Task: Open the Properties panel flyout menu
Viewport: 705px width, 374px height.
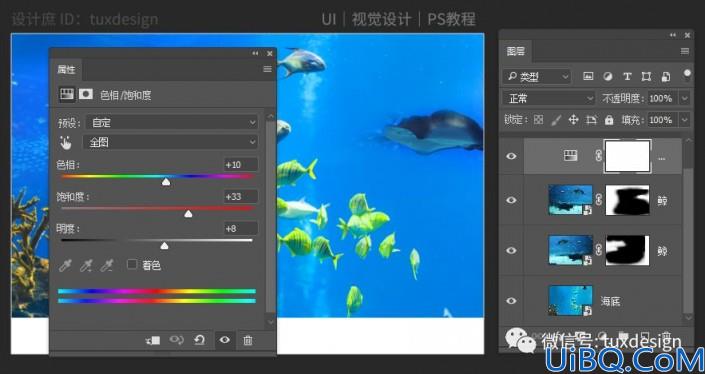Action: coord(268,69)
